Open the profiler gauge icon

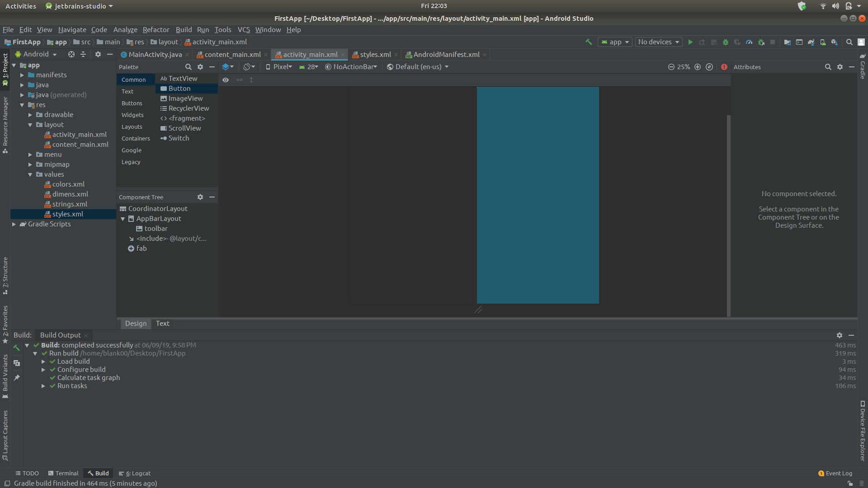[x=749, y=42]
